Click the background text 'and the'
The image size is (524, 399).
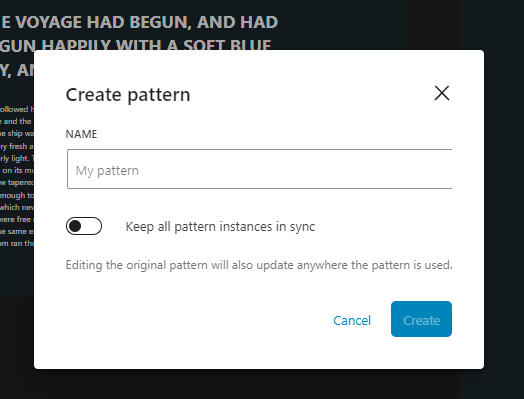(x=17, y=121)
